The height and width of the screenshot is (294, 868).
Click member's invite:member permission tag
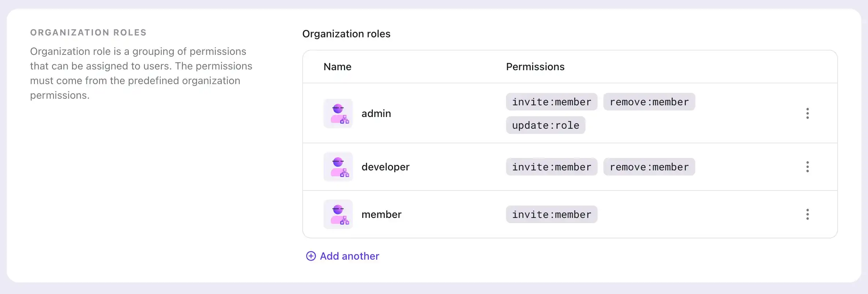point(551,214)
